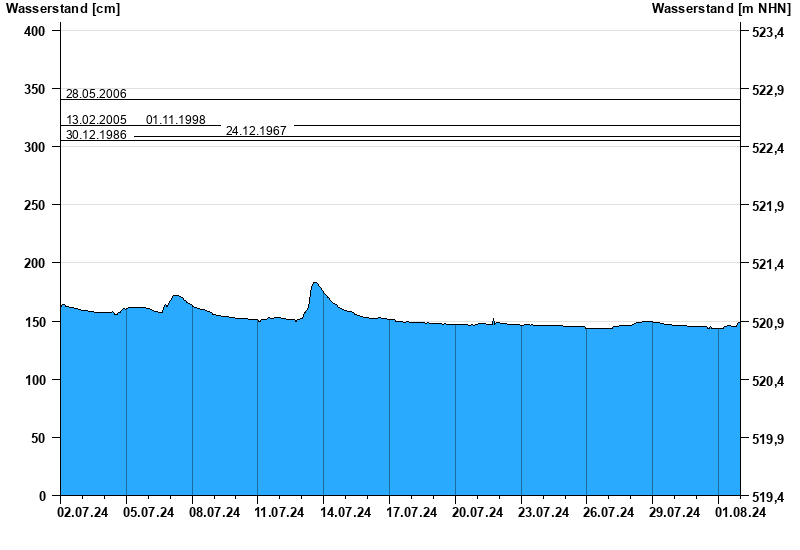Click the Wasserstand [m NHN] axis title
The width and height of the screenshot is (800, 550).
pos(721,9)
